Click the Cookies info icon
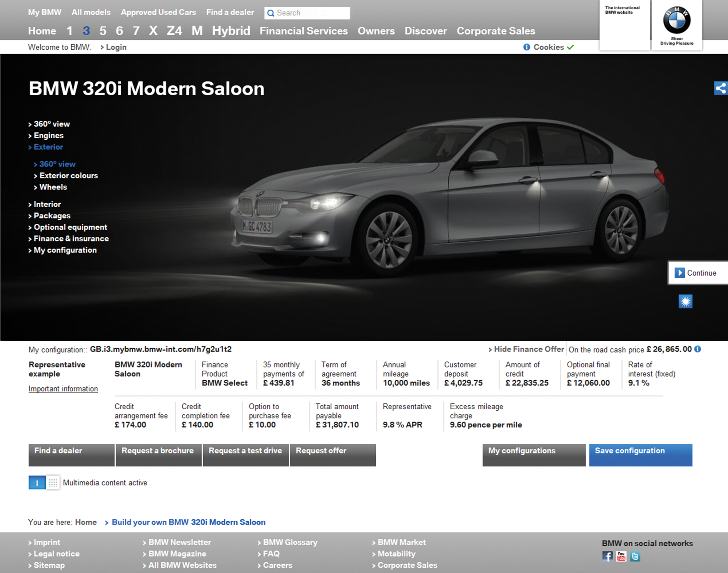 (526, 47)
